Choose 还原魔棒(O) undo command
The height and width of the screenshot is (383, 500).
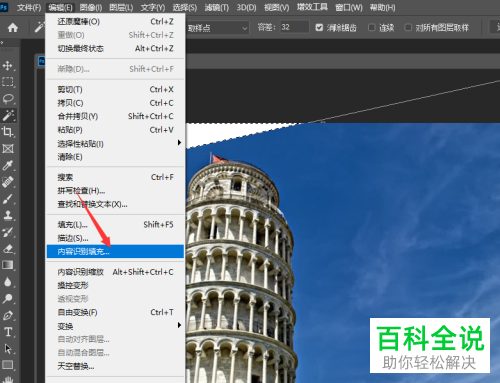[x=115, y=22]
